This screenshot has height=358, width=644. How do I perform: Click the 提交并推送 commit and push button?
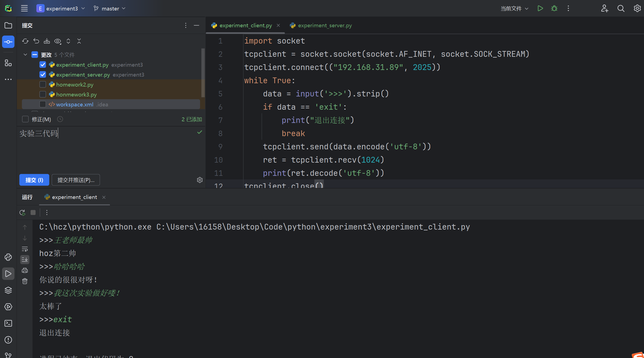[x=76, y=180]
